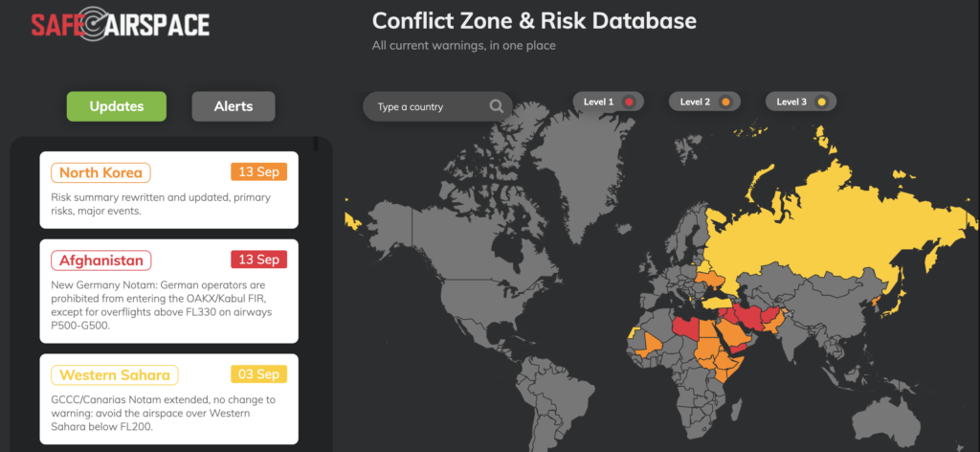
Task: Click the Western Sahara 03 Sep badge
Action: coord(258,374)
